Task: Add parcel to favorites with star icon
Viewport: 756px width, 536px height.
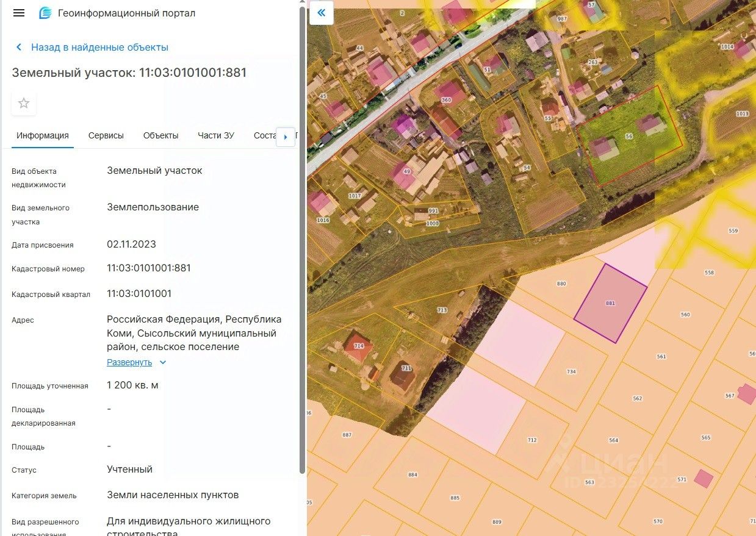Action: 24,103
